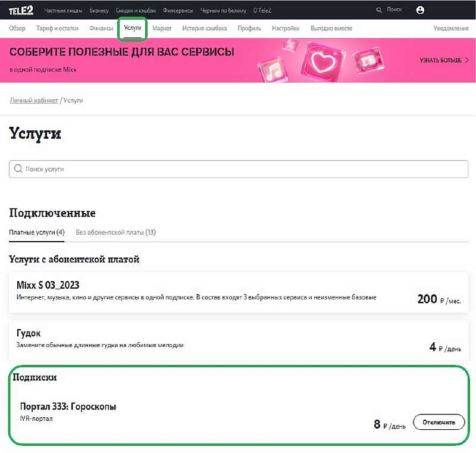Click the Личный кабинет breadcrumb link
Screen dimensions: 476x453
click(34, 101)
